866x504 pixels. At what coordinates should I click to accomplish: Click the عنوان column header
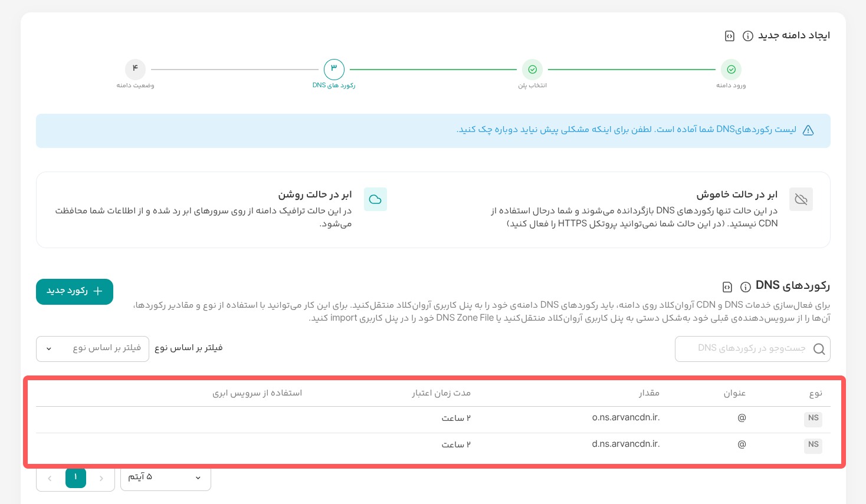(x=735, y=393)
